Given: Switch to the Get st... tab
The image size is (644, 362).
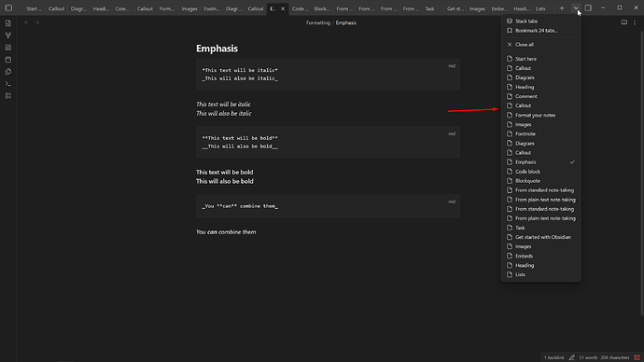Looking at the screenshot, I should (455, 8).
